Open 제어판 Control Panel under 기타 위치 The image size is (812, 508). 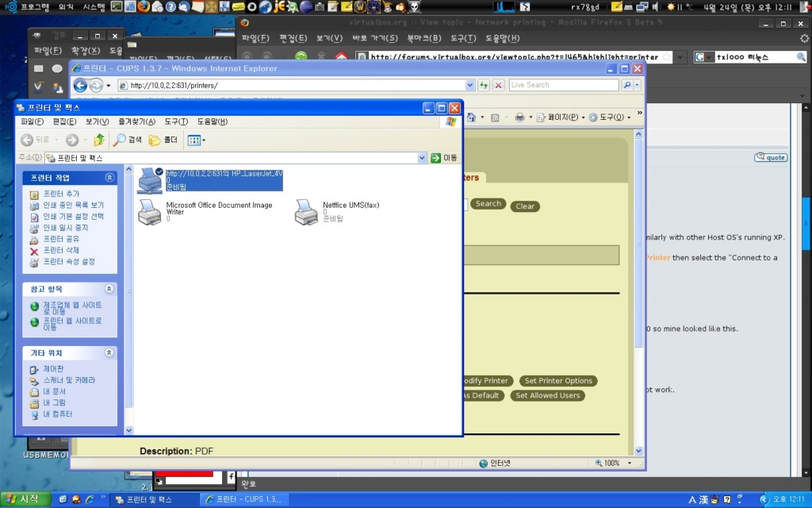click(53, 369)
